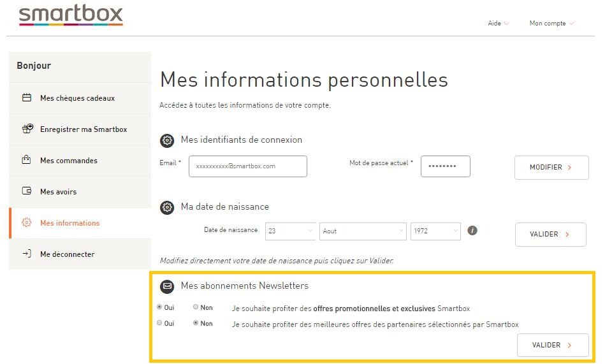Open the Aide menu
The height and width of the screenshot is (364, 605).
coord(498,24)
